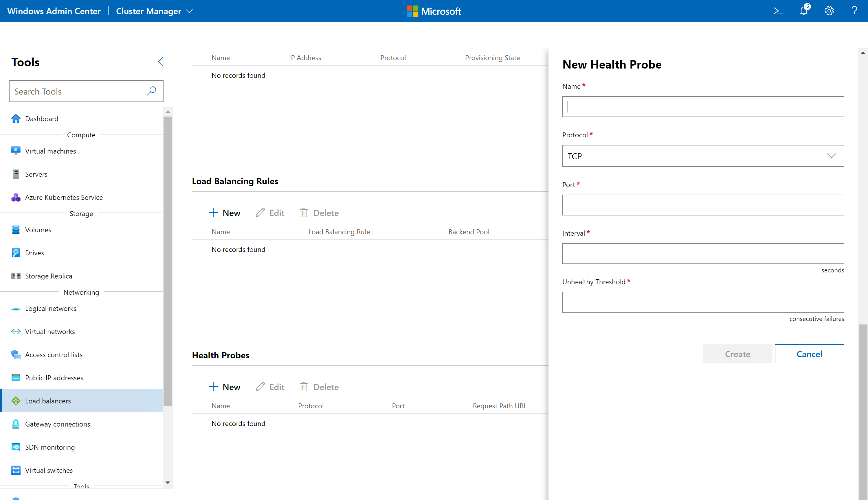Open PowerShell console icon in header
The image size is (868, 500).
pyautogui.click(x=778, y=11)
